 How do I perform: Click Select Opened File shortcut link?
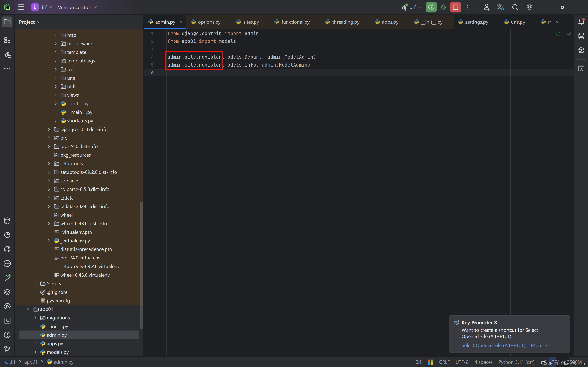(493, 345)
